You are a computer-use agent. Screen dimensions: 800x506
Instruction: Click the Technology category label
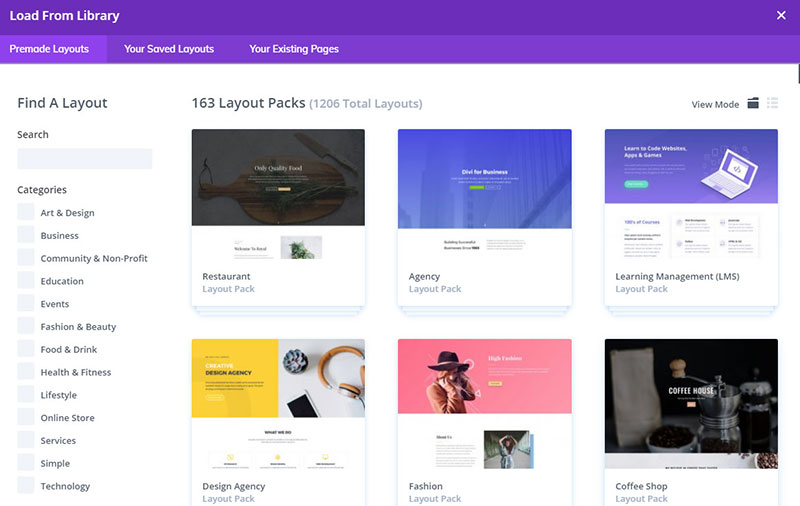65,486
